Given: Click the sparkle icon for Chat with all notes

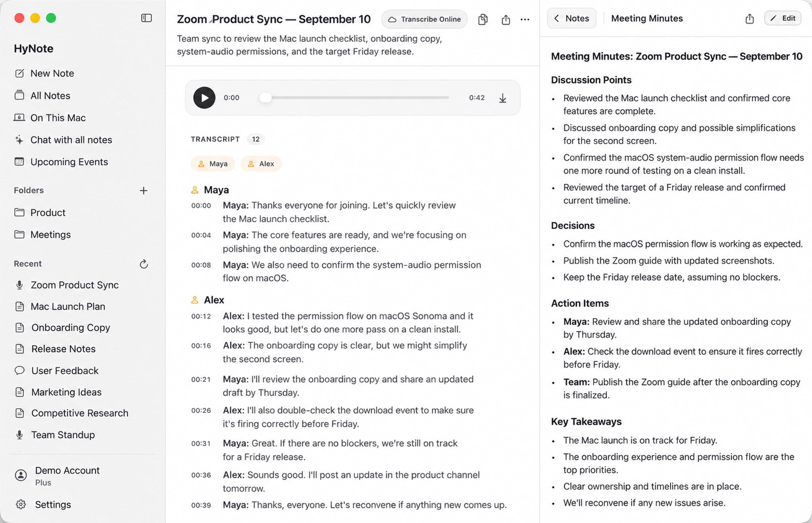Looking at the screenshot, I should (19, 140).
